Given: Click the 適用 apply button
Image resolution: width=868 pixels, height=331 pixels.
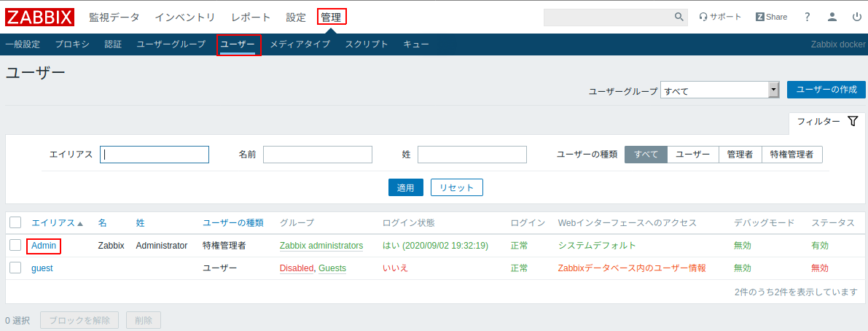Looking at the screenshot, I should pyautogui.click(x=406, y=187).
